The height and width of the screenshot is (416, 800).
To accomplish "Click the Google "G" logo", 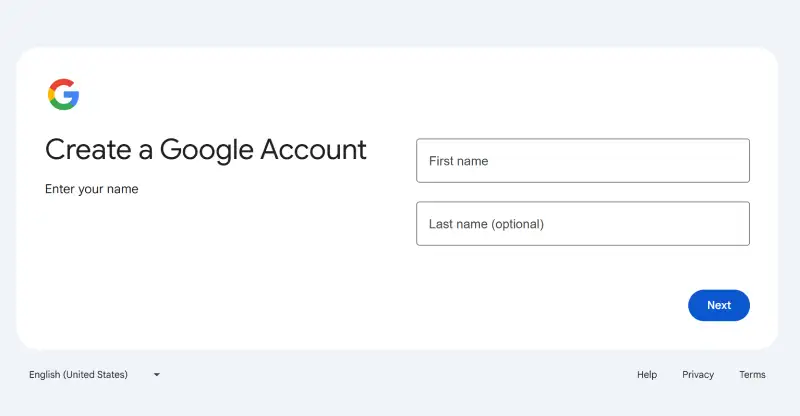I will [63, 94].
